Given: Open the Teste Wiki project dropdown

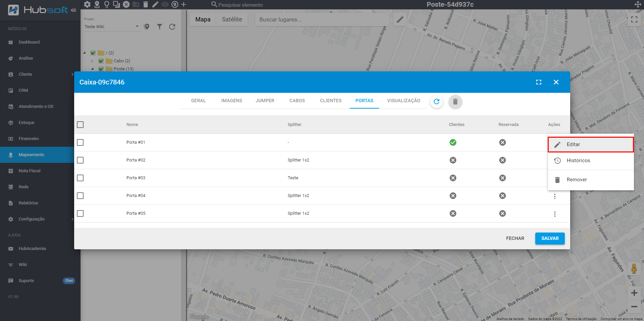Looking at the screenshot, I should [112, 26].
